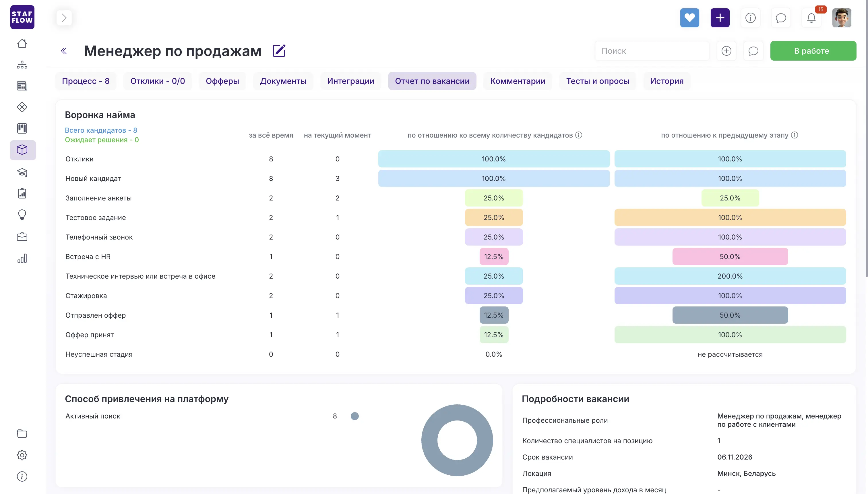Go back with the double chevron arrow

tap(64, 51)
